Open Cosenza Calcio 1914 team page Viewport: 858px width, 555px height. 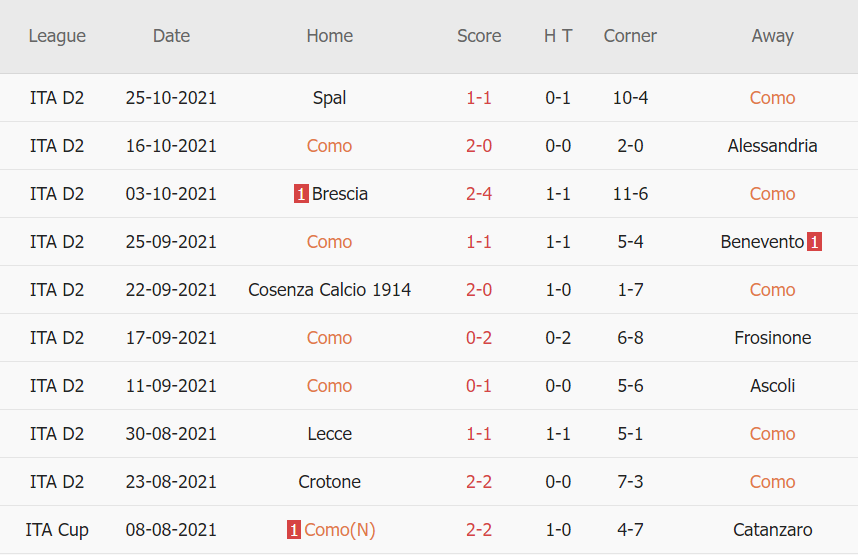pyautogui.click(x=329, y=290)
